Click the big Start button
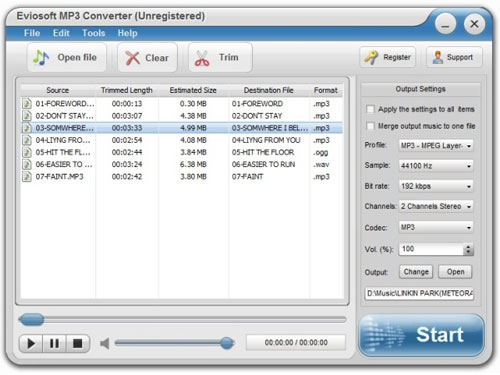 click(x=421, y=335)
